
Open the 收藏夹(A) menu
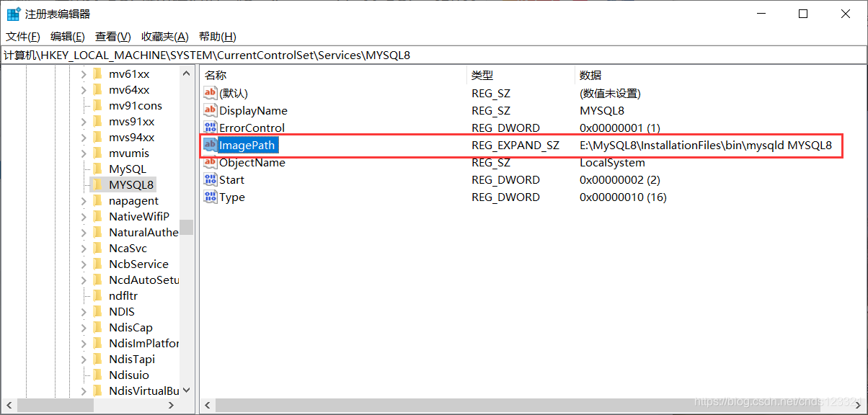pos(164,37)
